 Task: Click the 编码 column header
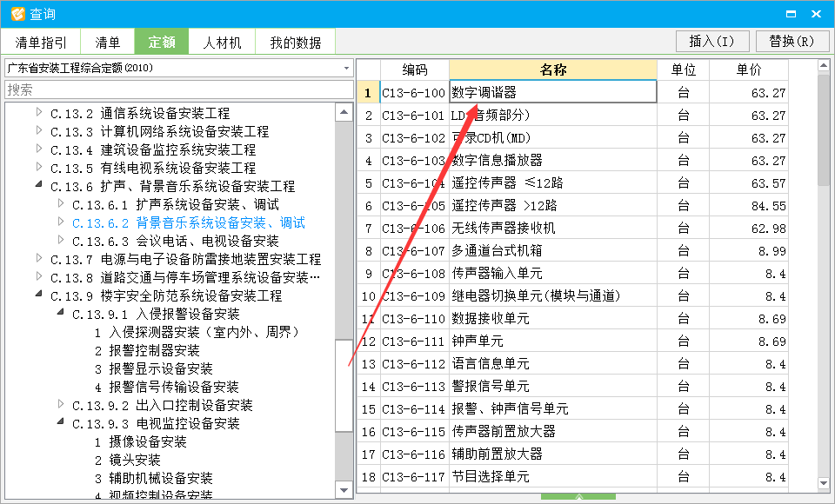(415, 70)
